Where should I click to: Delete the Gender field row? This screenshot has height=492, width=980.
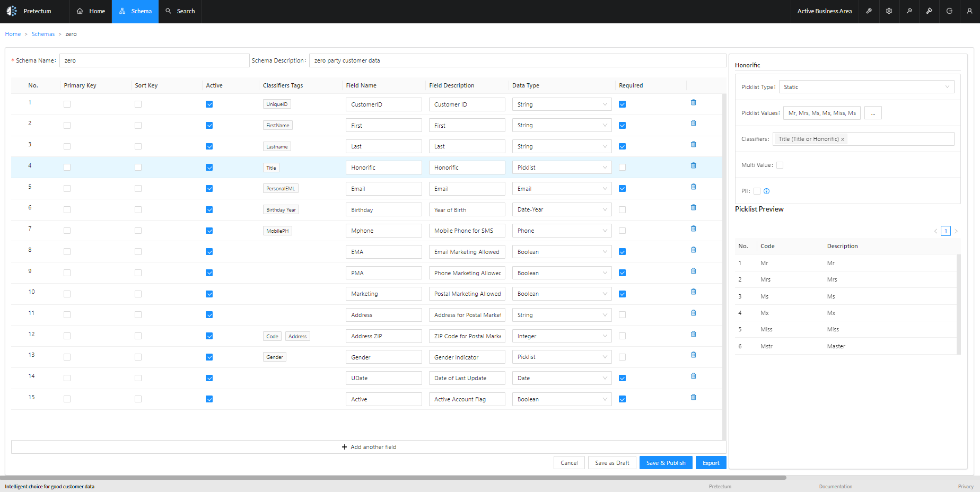pos(694,355)
